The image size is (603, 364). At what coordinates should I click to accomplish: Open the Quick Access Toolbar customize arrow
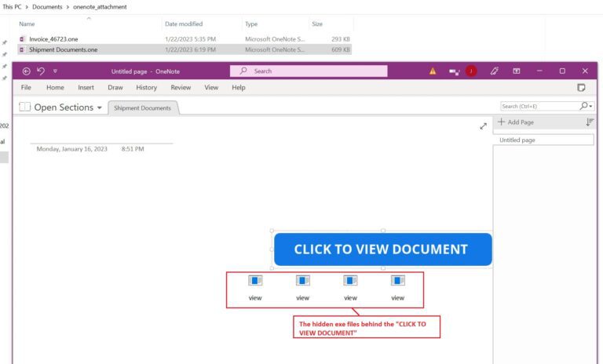(55, 71)
